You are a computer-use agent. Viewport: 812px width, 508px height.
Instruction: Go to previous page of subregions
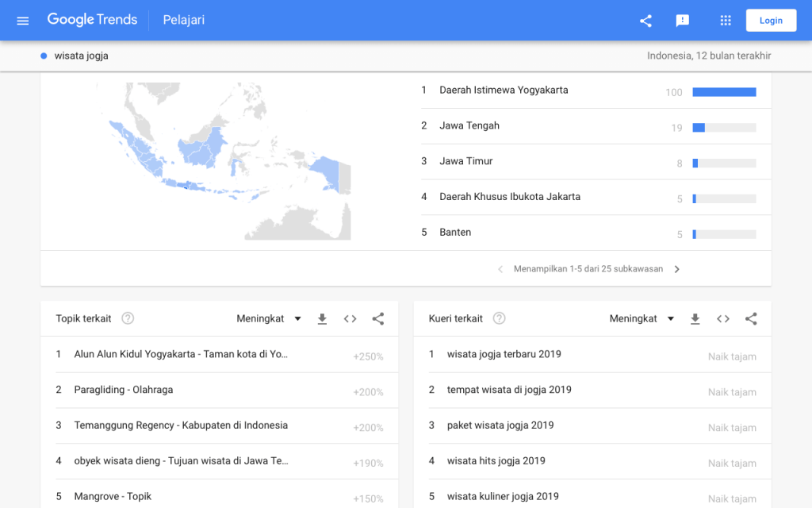pyautogui.click(x=500, y=269)
